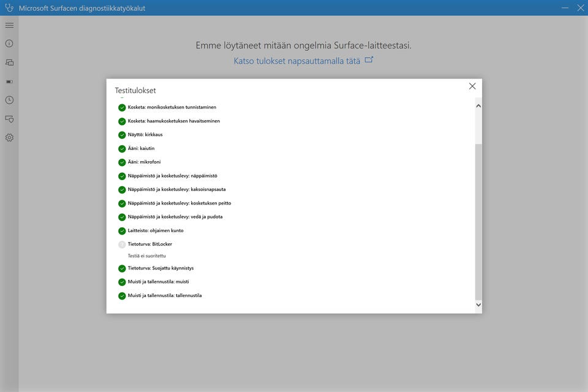Open the hamburger menu in sidebar

[9, 25]
